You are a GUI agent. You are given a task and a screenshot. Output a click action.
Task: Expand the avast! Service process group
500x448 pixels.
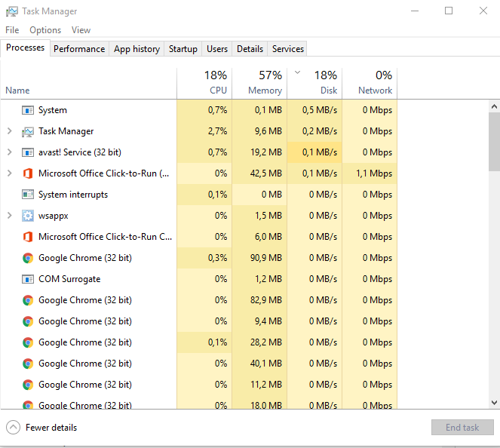[x=9, y=152]
